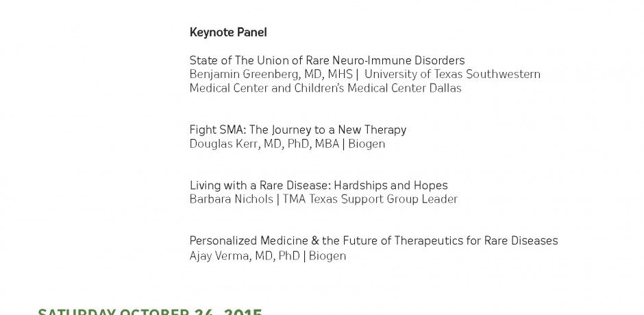The width and height of the screenshot is (644, 315).
Task: Click the name Douglas Kerr, MD, PhD, MBA
Action: [x=264, y=144]
